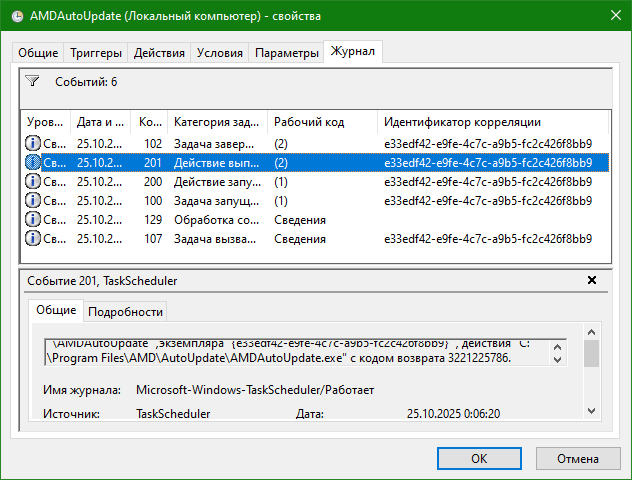Select the Общие event details tab
The height and width of the screenshot is (480, 632).
tap(56, 310)
